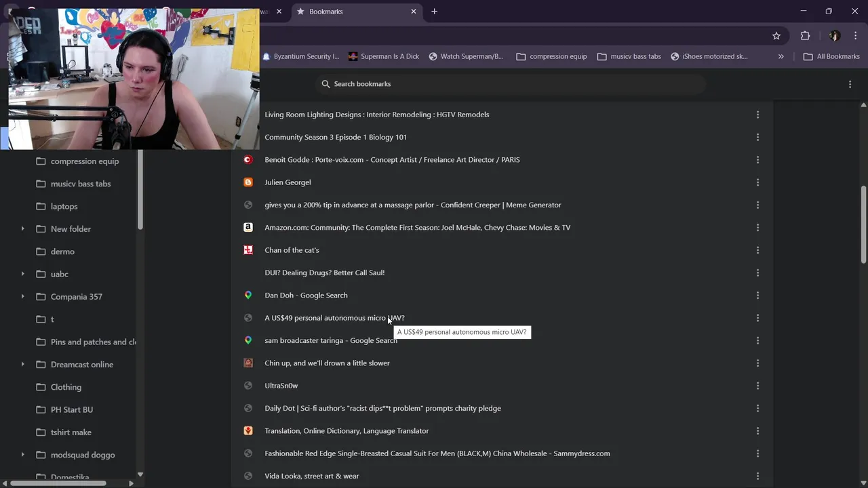Select compression equip folder in sidebar

click(77, 161)
